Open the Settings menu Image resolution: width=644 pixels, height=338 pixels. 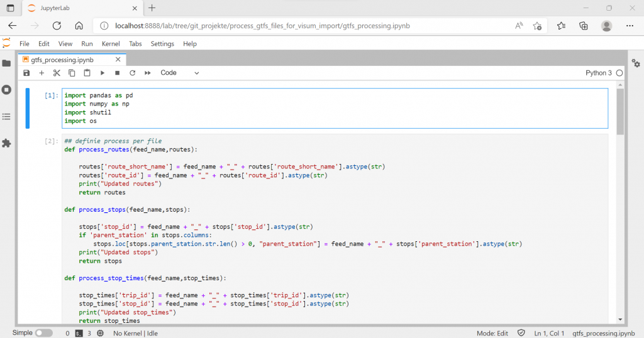[x=162, y=44]
